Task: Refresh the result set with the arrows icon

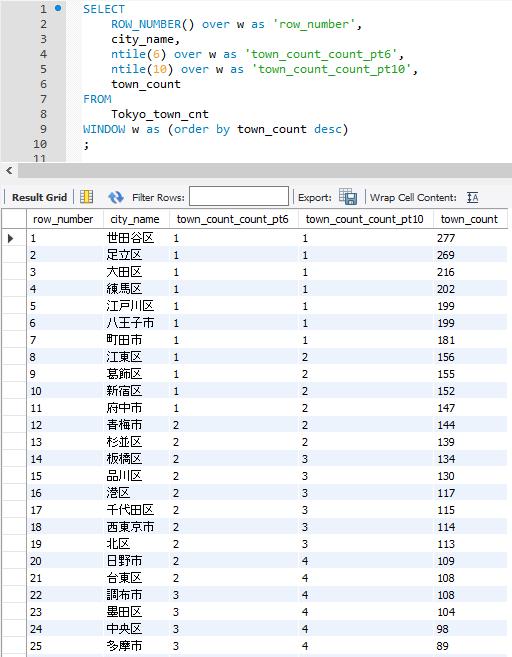Action: click(x=116, y=197)
